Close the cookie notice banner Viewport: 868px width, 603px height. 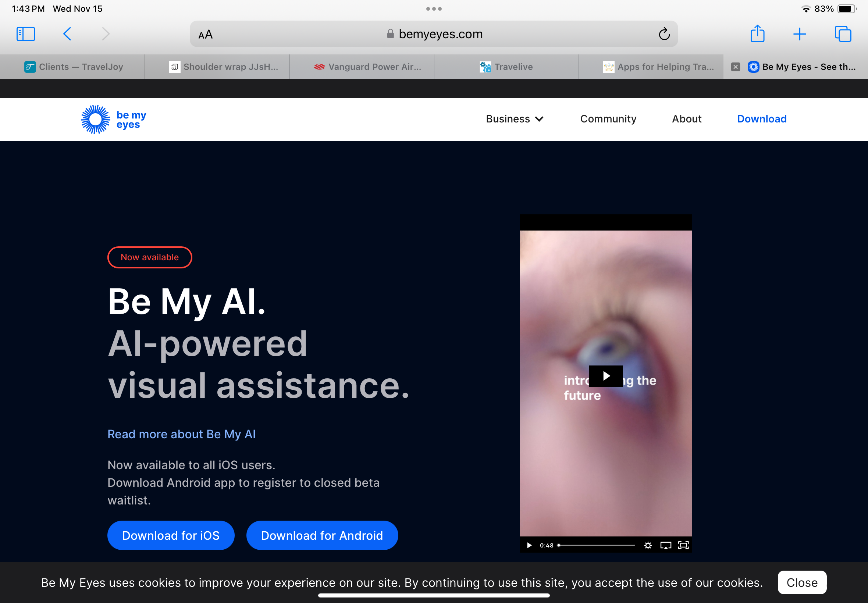click(802, 582)
